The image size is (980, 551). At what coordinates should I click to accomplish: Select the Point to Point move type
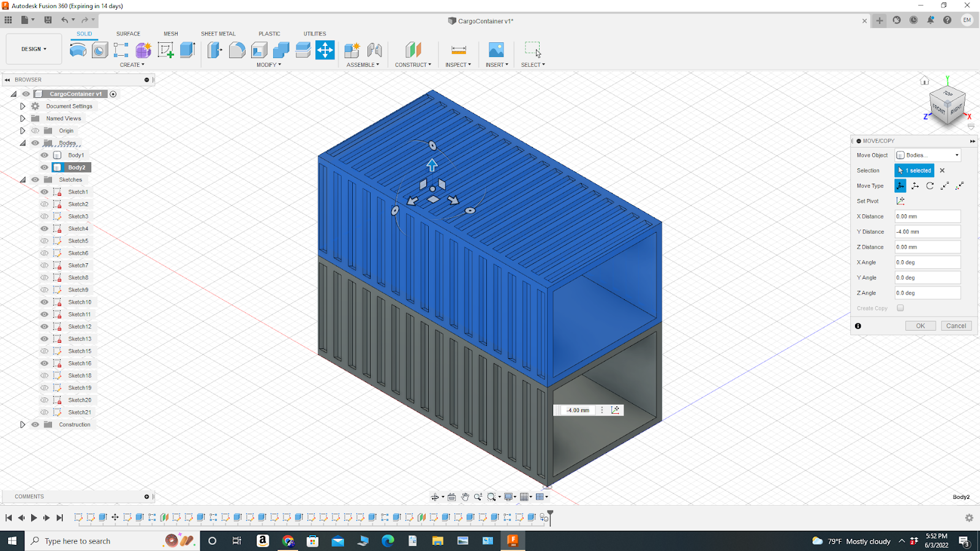pos(944,186)
